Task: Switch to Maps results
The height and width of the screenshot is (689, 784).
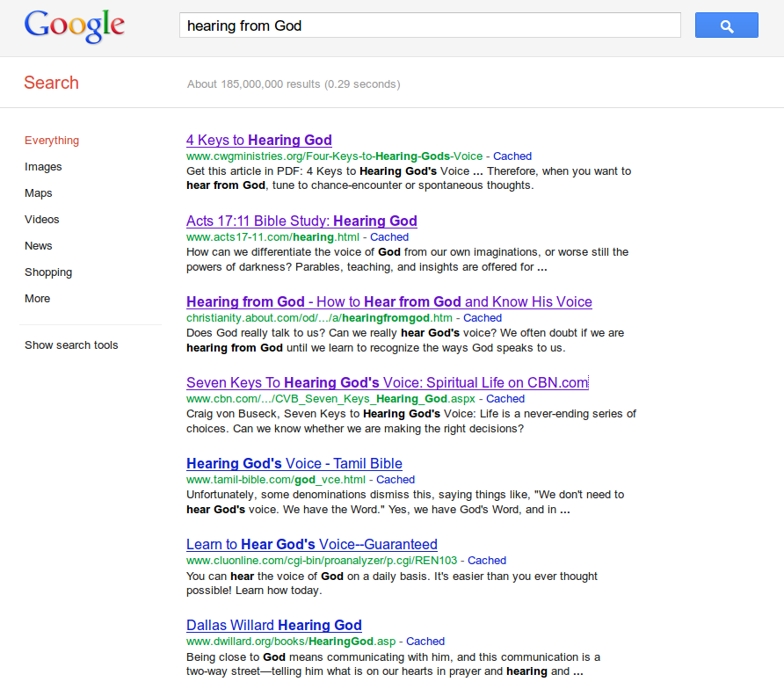Action: click(x=39, y=193)
